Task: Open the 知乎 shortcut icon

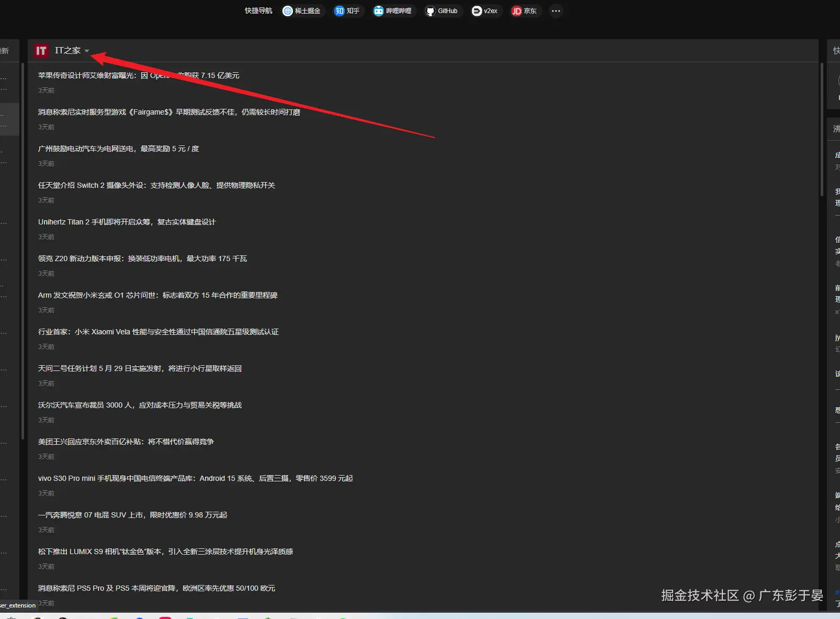Action: (x=339, y=11)
